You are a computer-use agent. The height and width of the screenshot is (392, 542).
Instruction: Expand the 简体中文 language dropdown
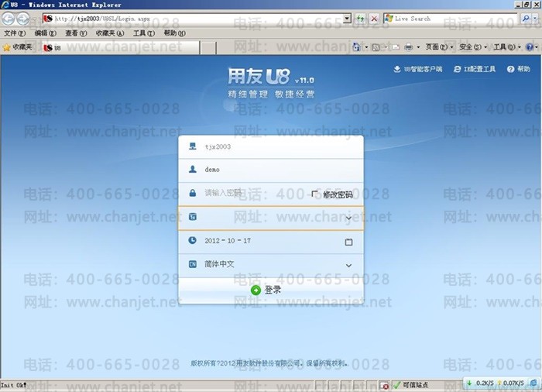(x=348, y=266)
